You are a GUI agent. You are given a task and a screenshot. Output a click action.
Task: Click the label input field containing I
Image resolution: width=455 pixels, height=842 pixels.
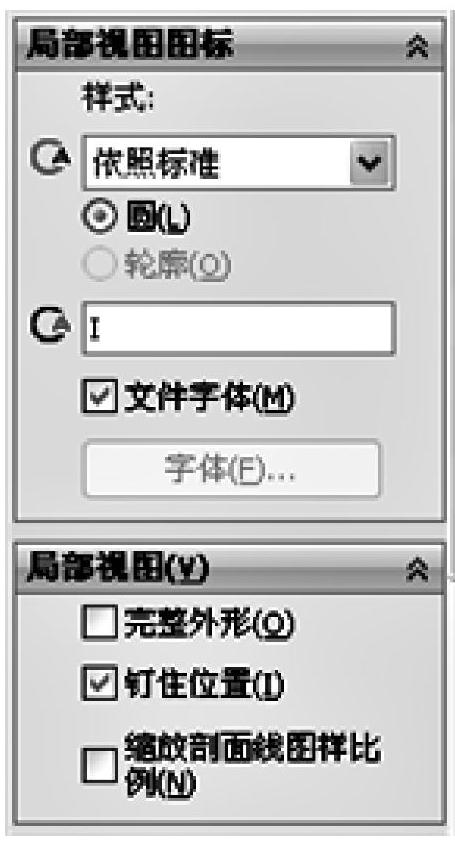pyautogui.click(x=239, y=329)
